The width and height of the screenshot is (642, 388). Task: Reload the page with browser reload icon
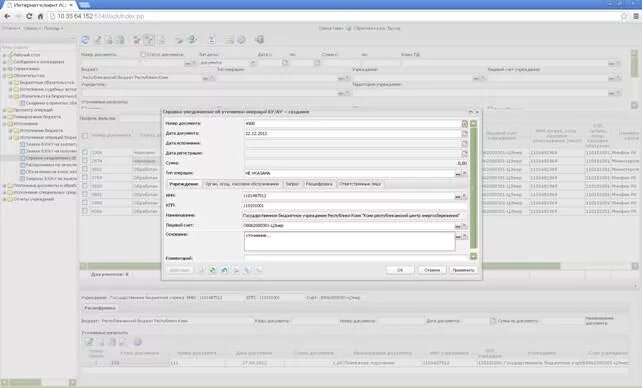click(29, 16)
